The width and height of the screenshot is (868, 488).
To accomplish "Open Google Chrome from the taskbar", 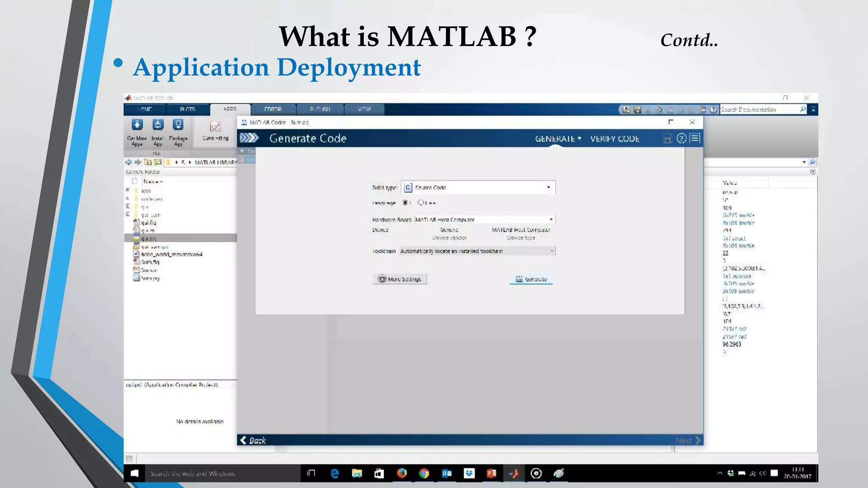I will pos(424,474).
